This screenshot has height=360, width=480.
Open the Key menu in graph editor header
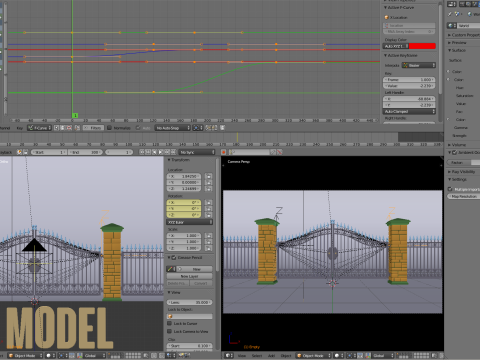[x=20, y=128]
